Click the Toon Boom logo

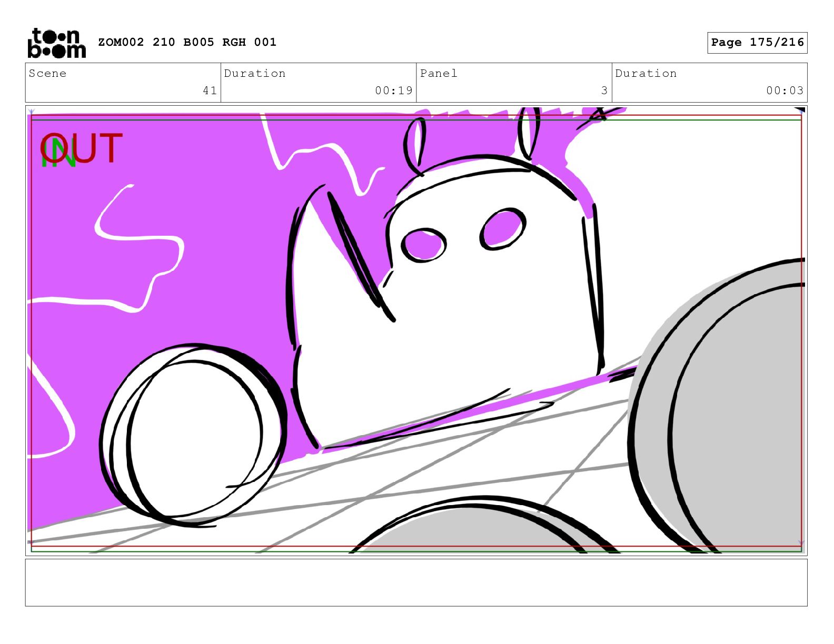tap(56, 43)
